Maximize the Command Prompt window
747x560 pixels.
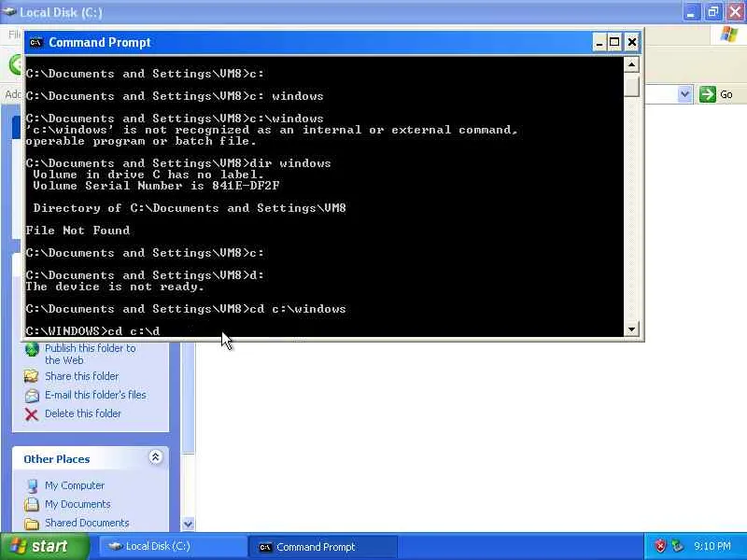click(x=614, y=42)
